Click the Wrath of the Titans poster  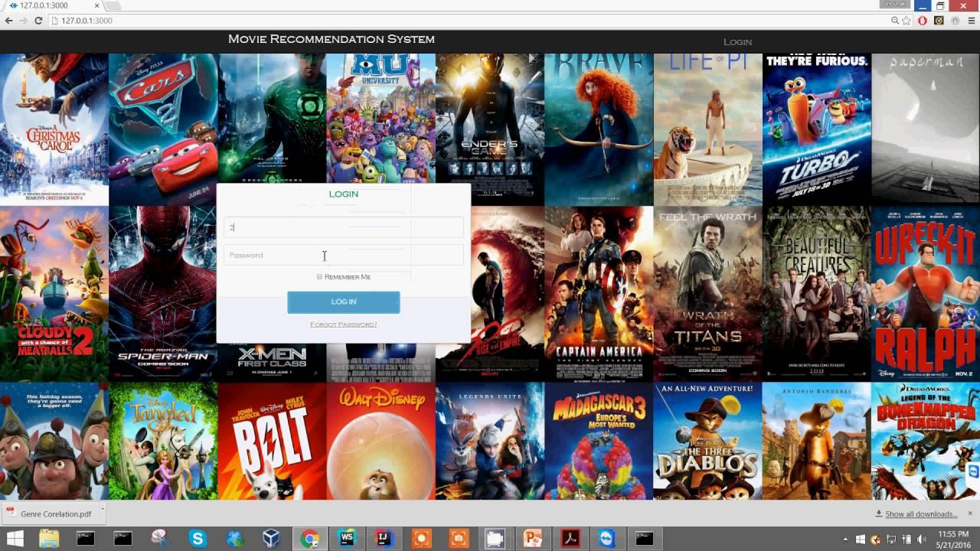(x=707, y=294)
